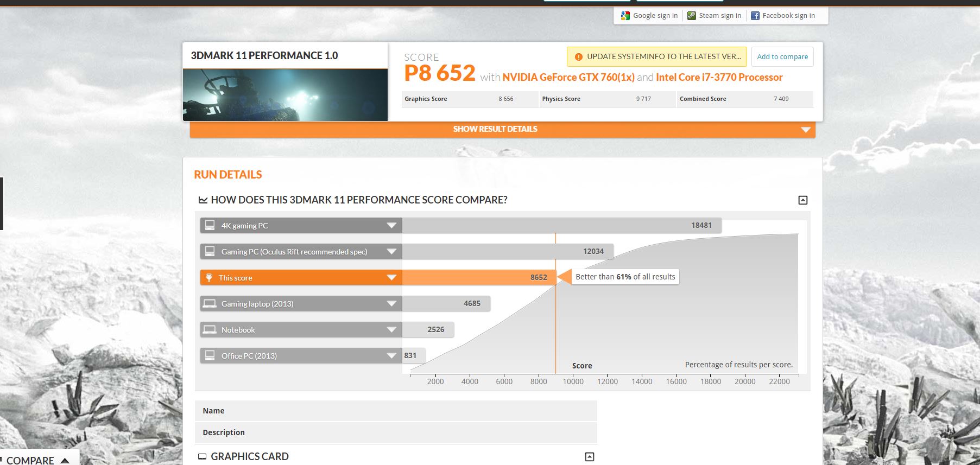
Task: Collapse the score comparison section
Action: tap(803, 200)
